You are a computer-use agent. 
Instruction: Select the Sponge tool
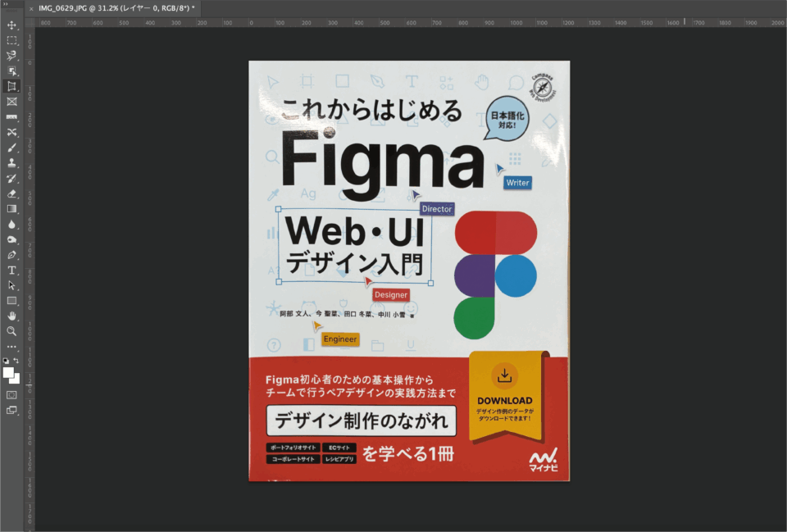click(x=11, y=239)
